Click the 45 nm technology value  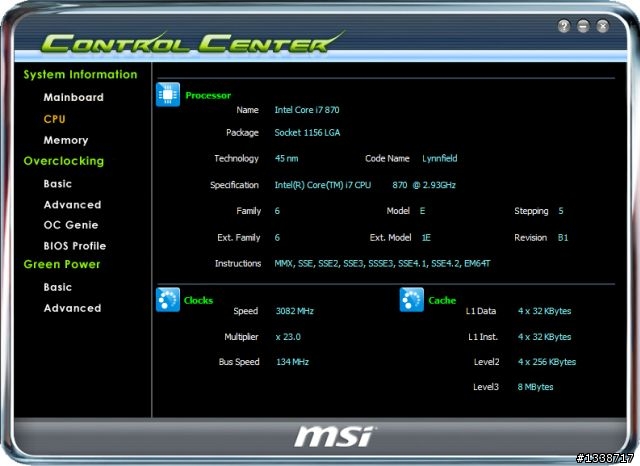click(287, 158)
